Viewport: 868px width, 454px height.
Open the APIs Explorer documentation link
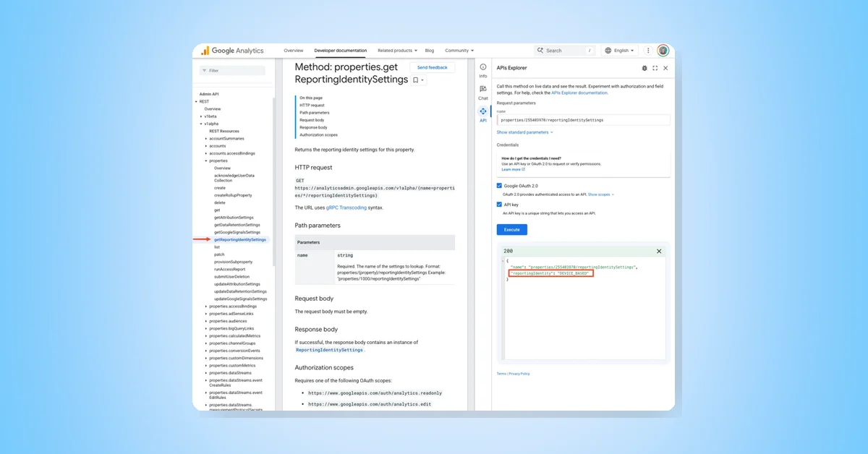coord(579,93)
